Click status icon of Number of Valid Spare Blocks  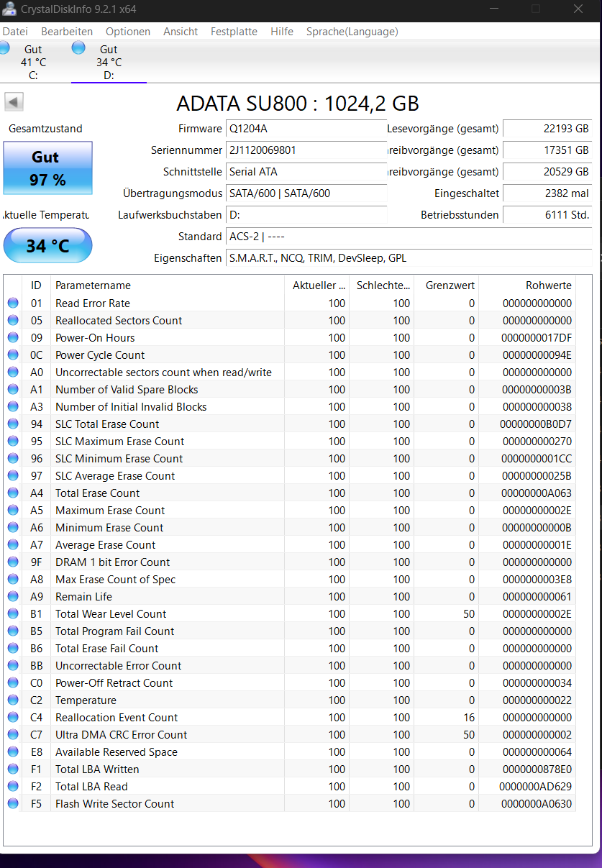coord(13,390)
